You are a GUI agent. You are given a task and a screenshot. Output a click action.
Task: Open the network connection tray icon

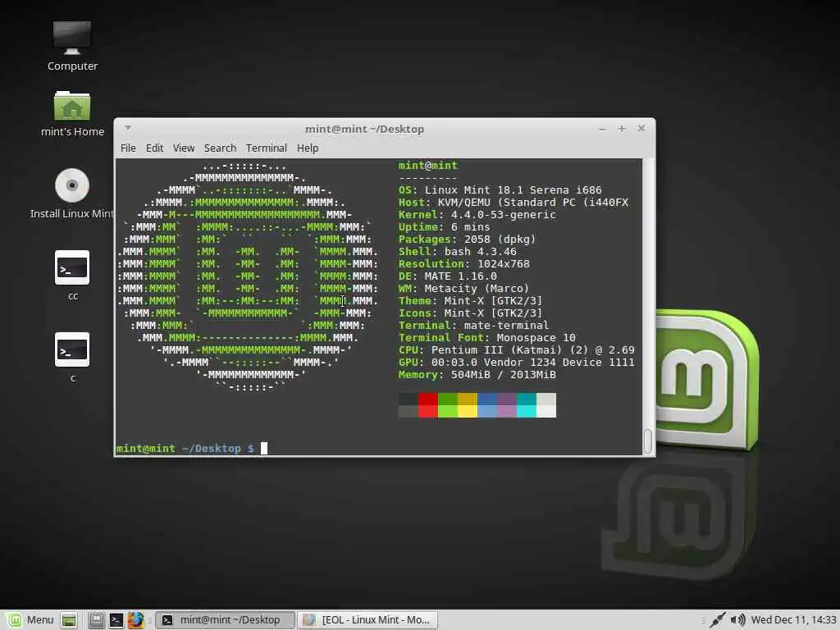[718, 620]
